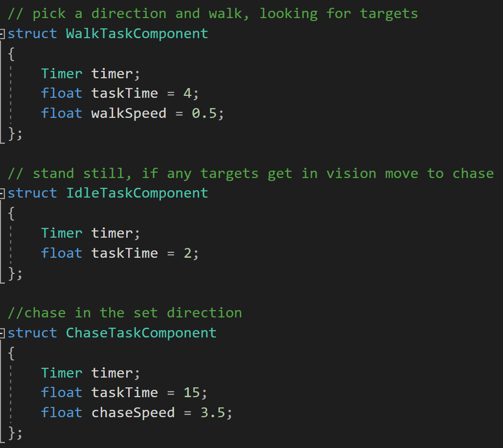
Task: Click the "chase in the set direction" comment
Action: 124,313
